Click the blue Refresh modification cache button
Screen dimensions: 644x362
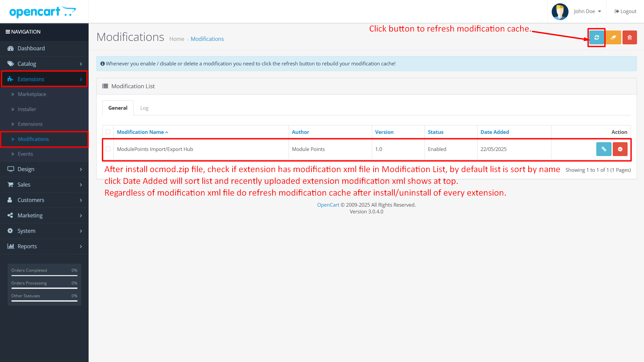coord(596,38)
